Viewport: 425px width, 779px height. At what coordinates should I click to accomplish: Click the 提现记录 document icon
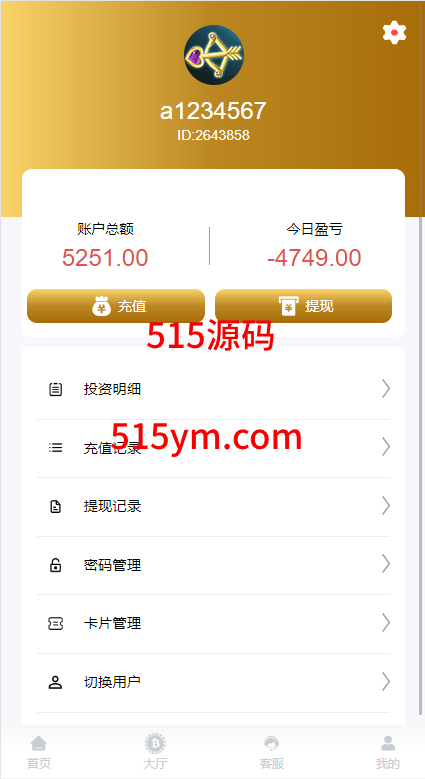click(x=56, y=506)
